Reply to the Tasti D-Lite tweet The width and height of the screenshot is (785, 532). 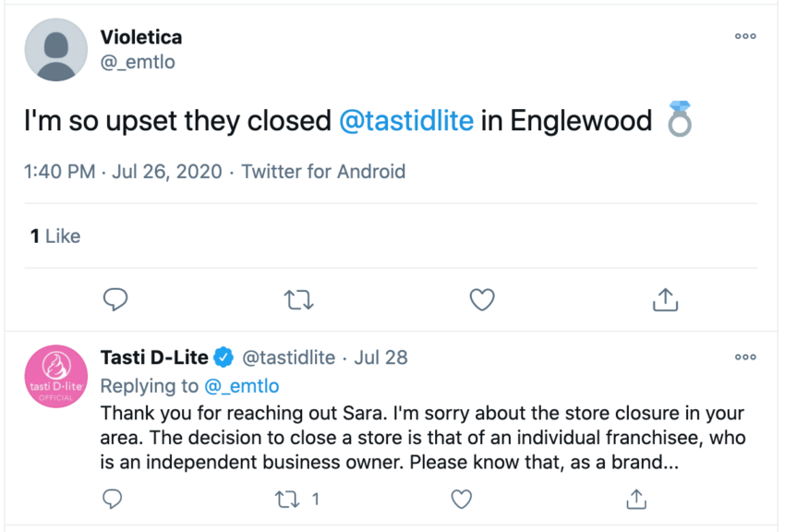pos(113,500)
